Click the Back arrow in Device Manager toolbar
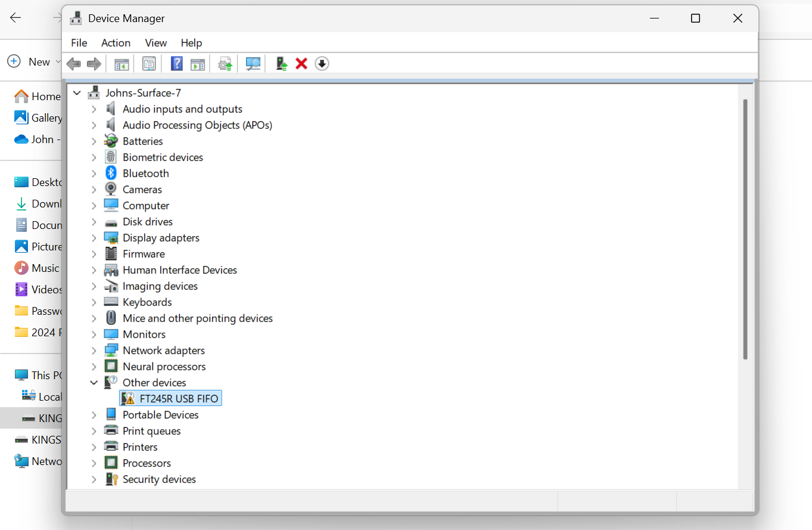812x530 pixels. [74, 64]
